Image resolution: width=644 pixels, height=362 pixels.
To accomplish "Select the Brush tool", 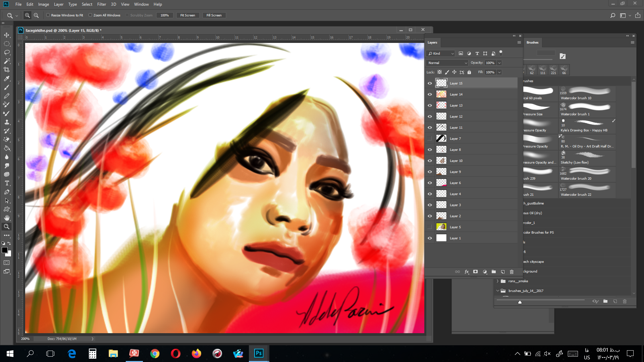I will [7, 87].
